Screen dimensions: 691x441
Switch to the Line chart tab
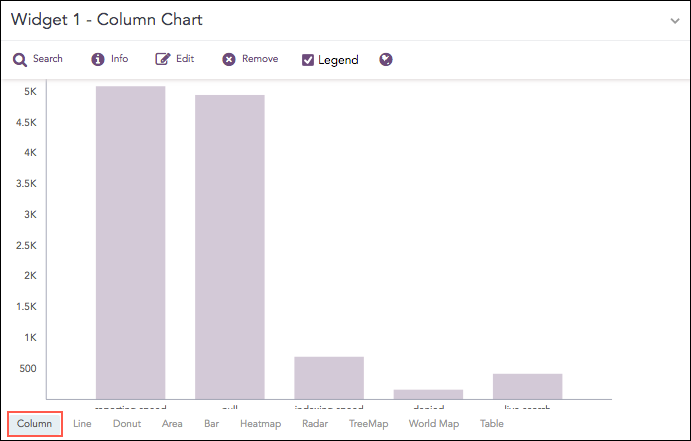[x=82, y=424]
